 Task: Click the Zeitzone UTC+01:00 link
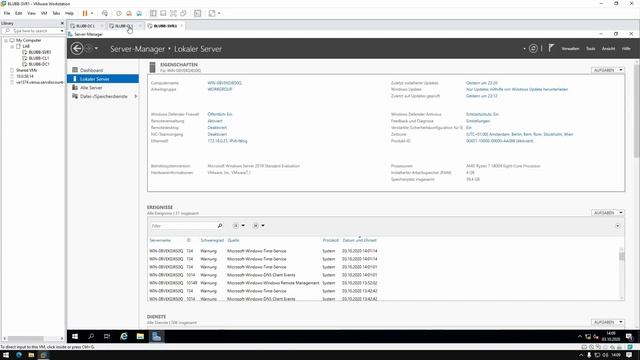coord(520,134)
